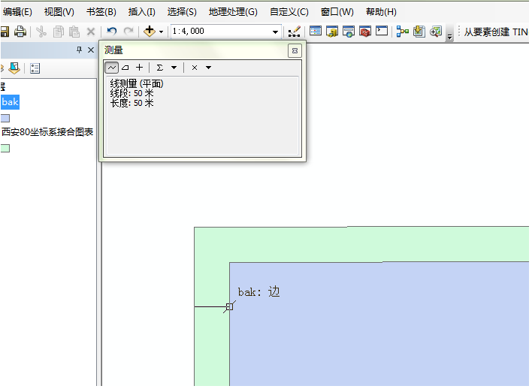
Task: Click the Undo arrow icon
Action: (x=112, y=32)
